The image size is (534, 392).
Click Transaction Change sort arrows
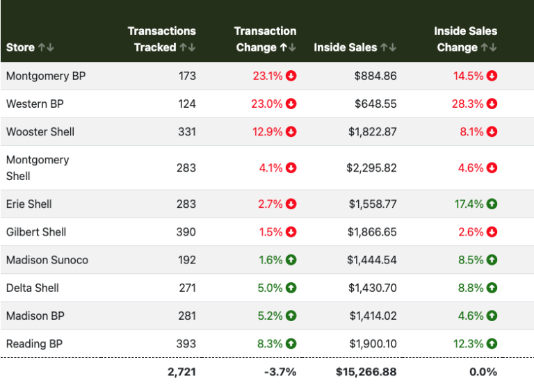point(288,48)
